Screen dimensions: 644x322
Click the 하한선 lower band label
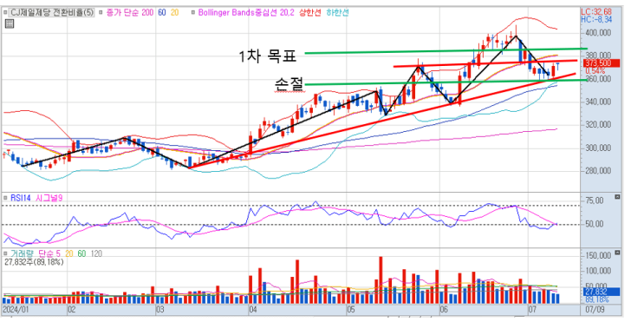point(338,13)
